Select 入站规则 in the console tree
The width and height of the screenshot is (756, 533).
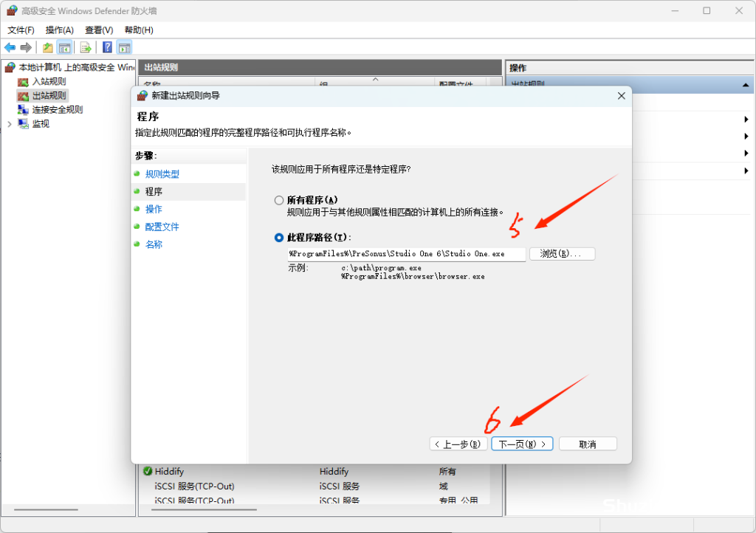(49, 81)
